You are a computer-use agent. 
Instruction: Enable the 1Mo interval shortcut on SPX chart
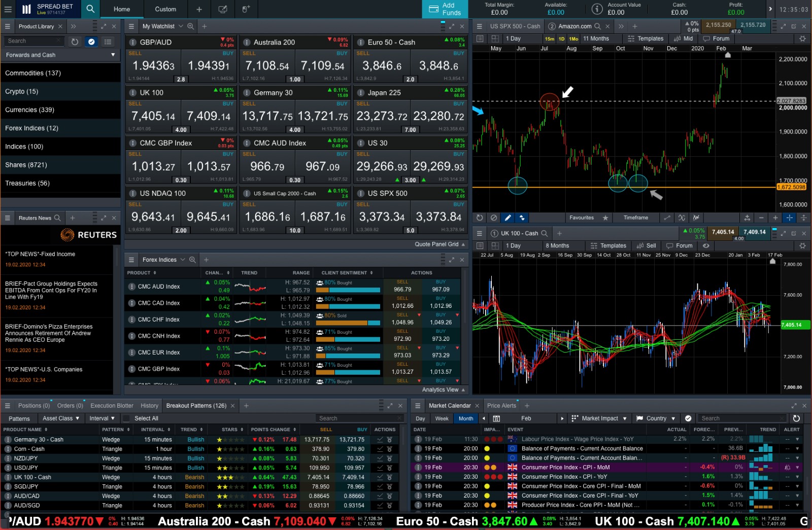coord(573,39)
